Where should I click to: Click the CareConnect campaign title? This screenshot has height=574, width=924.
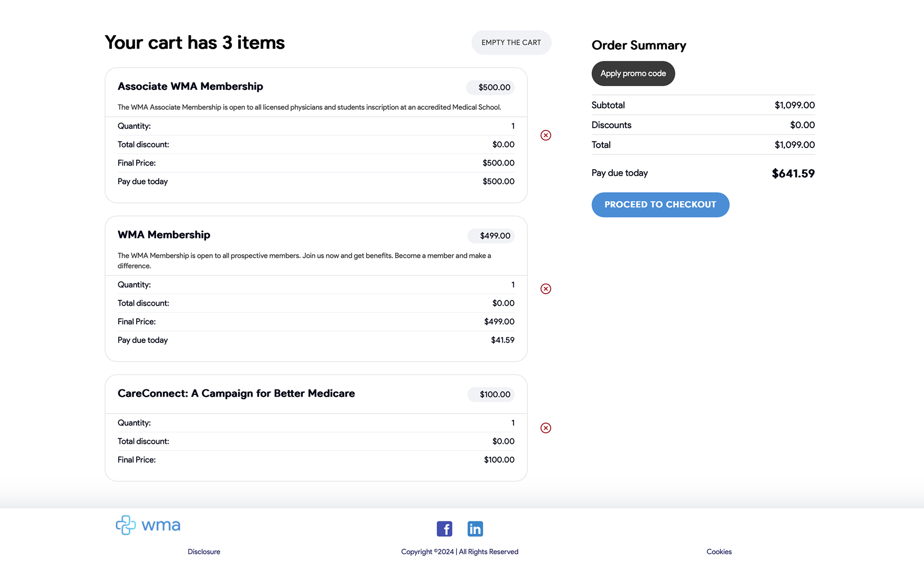[x=236, y=393]
